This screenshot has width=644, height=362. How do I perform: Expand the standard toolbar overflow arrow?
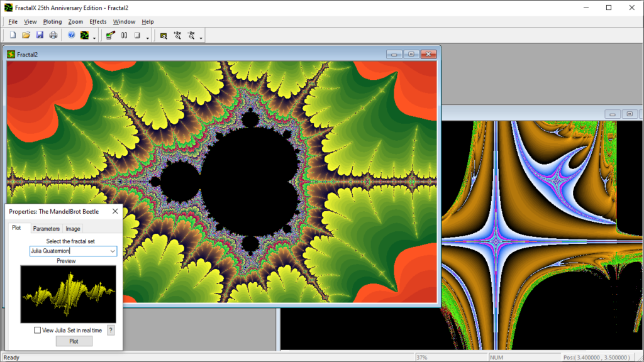tap(94, 38)
